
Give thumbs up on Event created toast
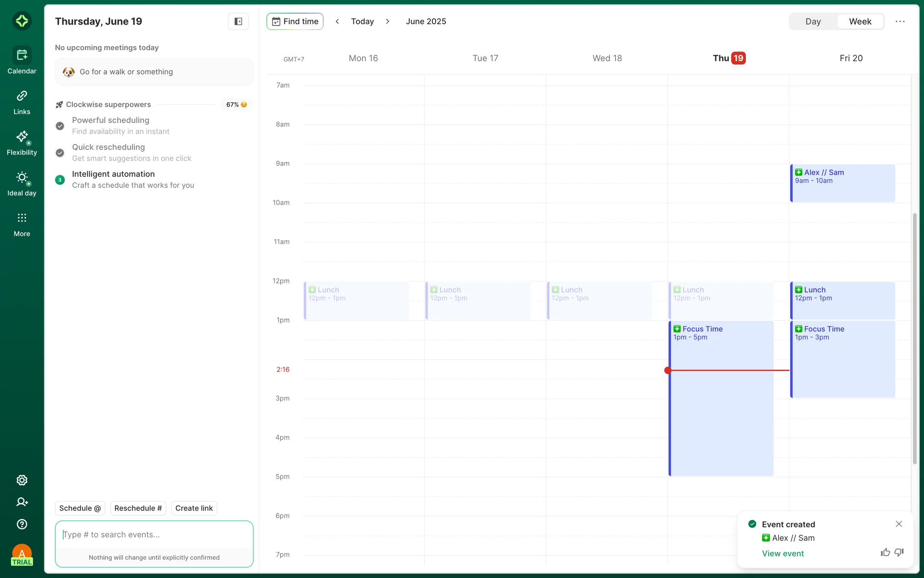coord(885,552)
